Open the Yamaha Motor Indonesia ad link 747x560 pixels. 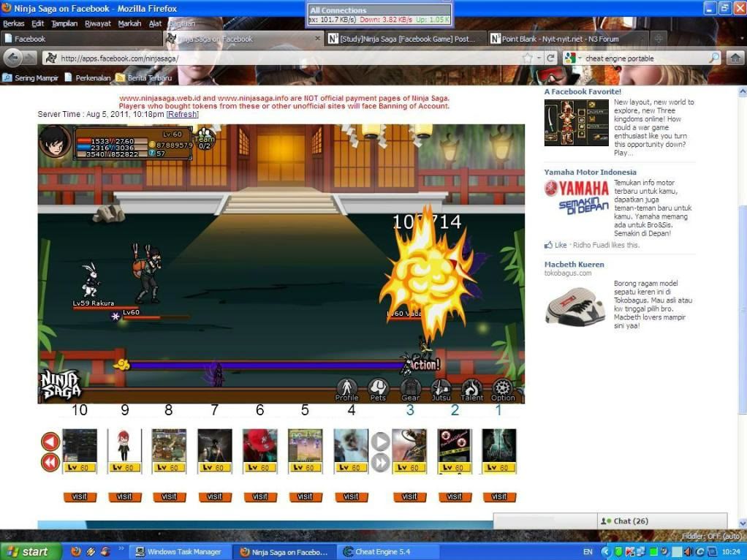tap(591, 172)
